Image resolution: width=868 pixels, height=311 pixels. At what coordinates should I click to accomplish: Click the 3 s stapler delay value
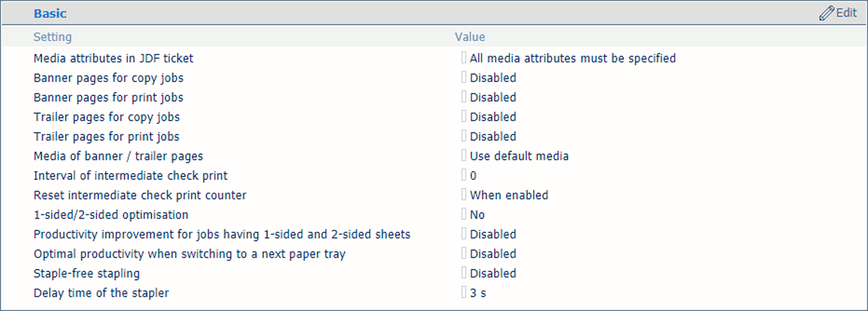[478, 293]
